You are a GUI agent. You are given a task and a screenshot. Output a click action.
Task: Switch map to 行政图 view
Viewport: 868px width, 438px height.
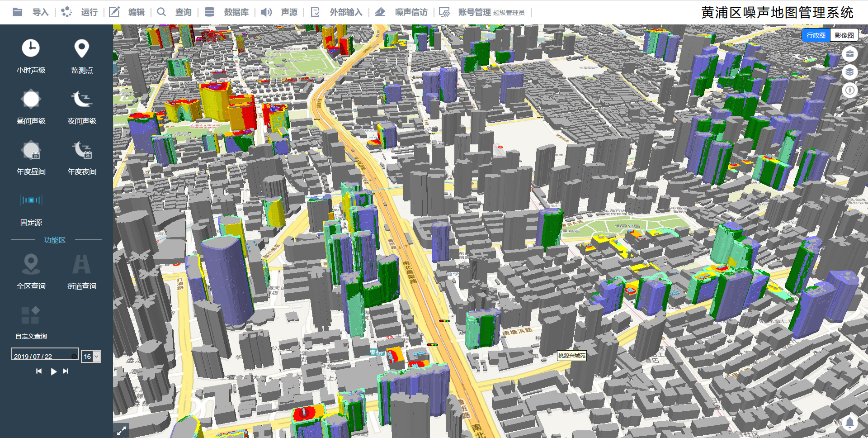[816, 35]
